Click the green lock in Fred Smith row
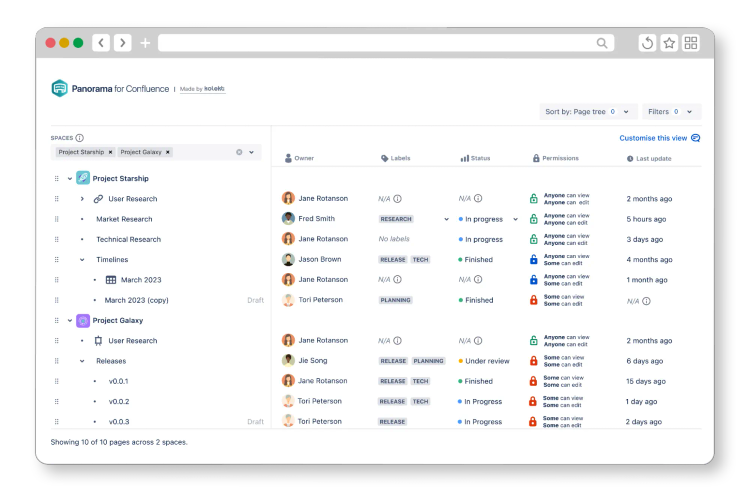Image resolution: width=750 pixels, height=492 pixels. click(533, 219)
